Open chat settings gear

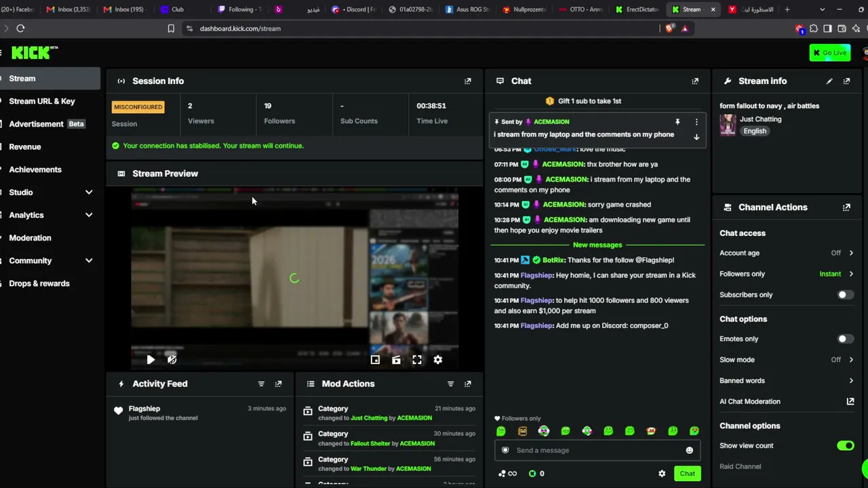point(662,474)
